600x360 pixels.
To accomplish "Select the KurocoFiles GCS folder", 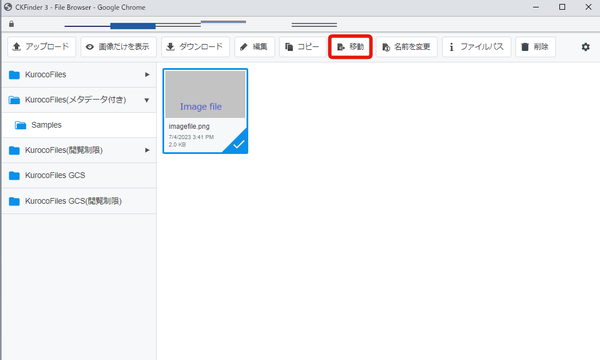I will tap(79, 176).
